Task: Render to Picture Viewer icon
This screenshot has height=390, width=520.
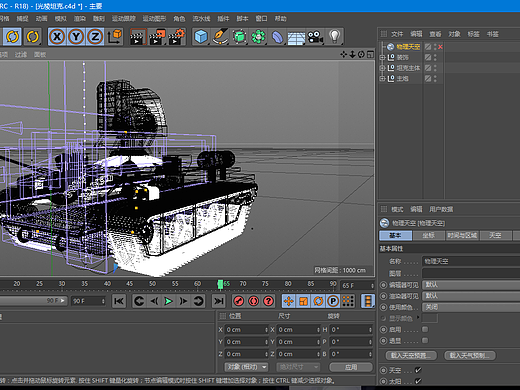Action: pyautogui.click(x=157, y=37)
